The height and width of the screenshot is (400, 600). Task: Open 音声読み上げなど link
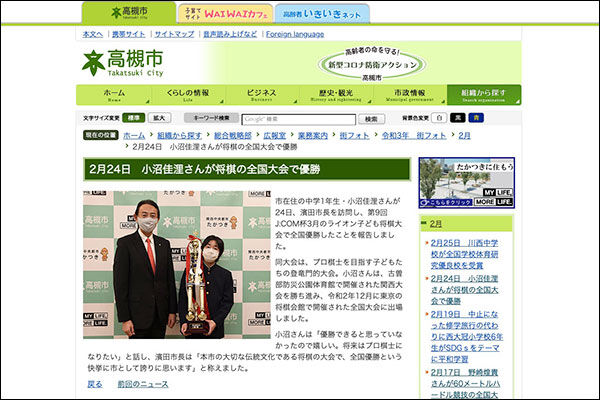click(x=230, y=34)
